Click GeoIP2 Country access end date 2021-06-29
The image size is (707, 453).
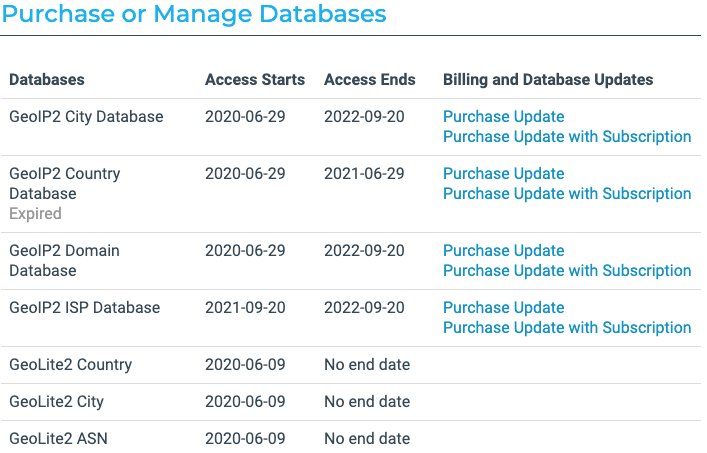tap(364, 174)
